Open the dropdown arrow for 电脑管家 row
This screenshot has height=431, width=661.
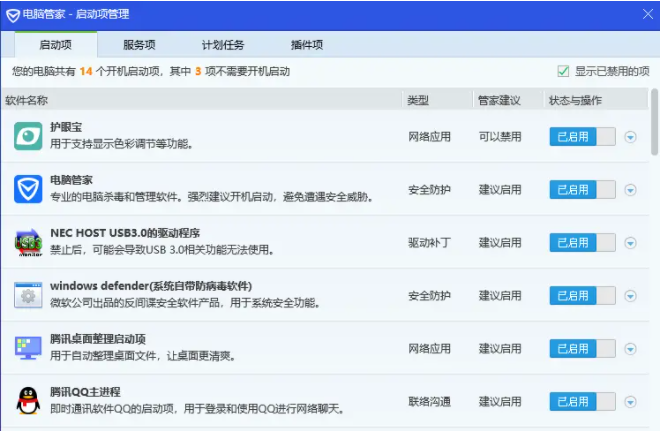[630, 190]
